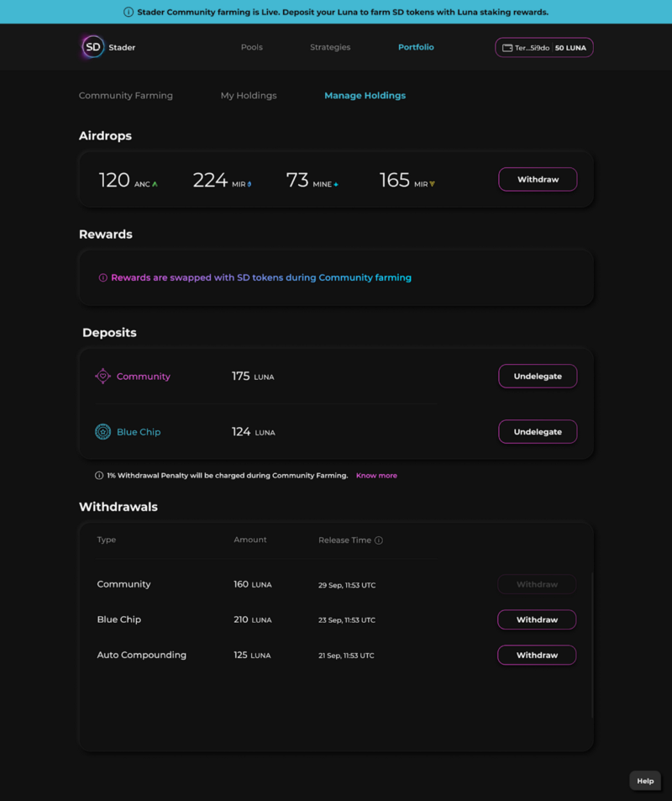The height and width of the screenshot is (801, 672).
Task: Open the Know more link
Action: 376,476
